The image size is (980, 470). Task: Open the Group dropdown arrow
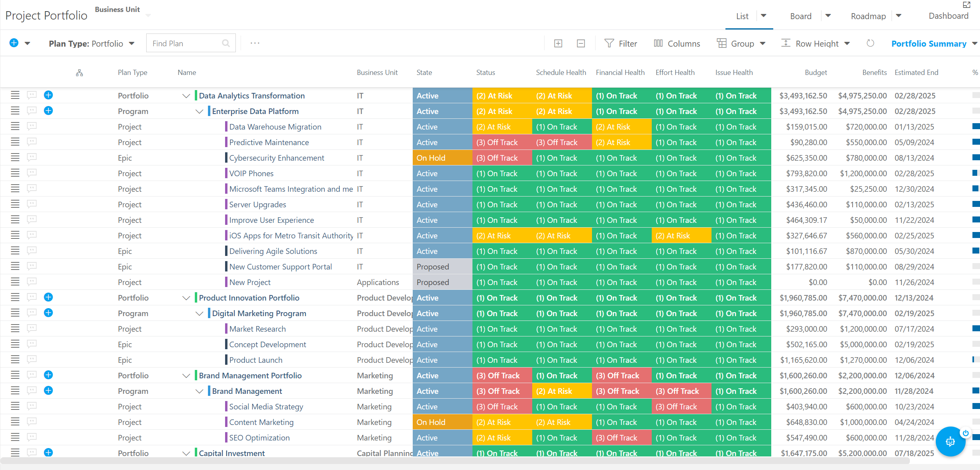[x=762, y=43]
